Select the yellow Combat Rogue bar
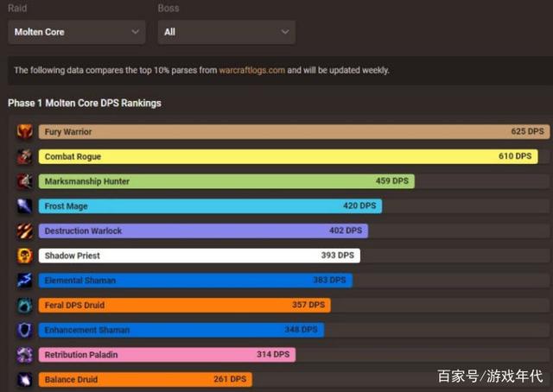The image size is (553, 392). coord(288,157)
